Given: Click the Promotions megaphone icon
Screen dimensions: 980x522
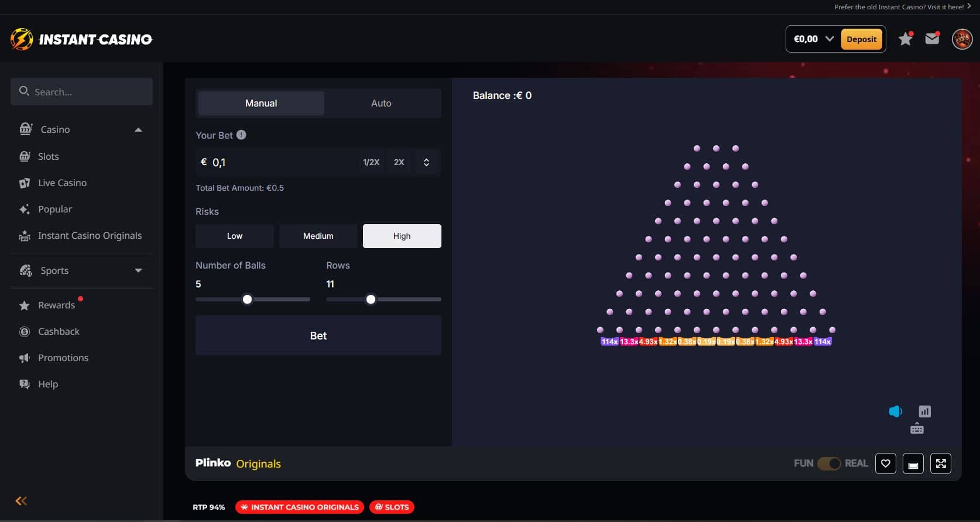Looking at the screenshot, I should coord(25,358).
